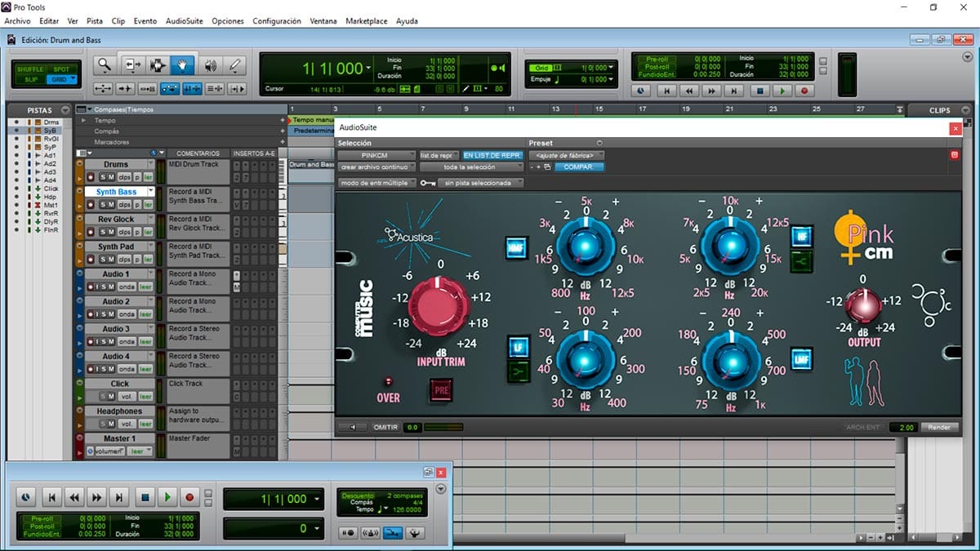
Task: Toggle the PRE button on Pink CM plugin
Action: 441,391
